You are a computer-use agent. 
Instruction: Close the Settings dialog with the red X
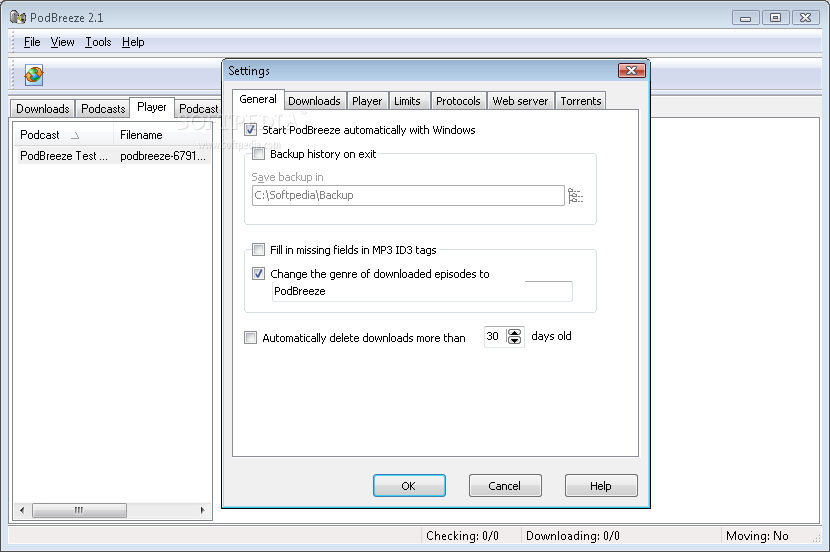click(631, 70)
